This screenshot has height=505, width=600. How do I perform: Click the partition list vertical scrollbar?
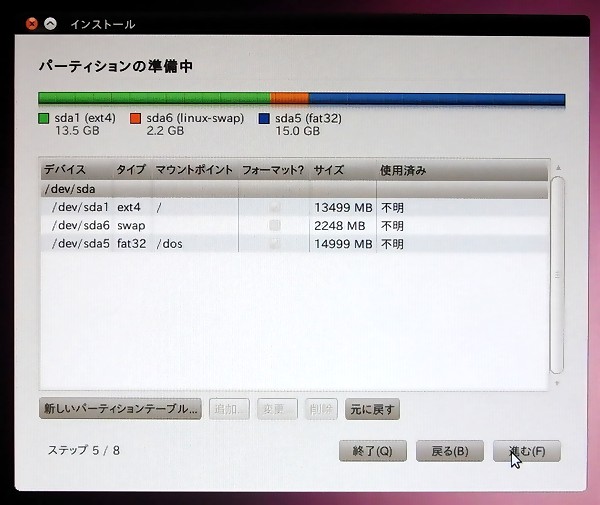tap(557, 275)
